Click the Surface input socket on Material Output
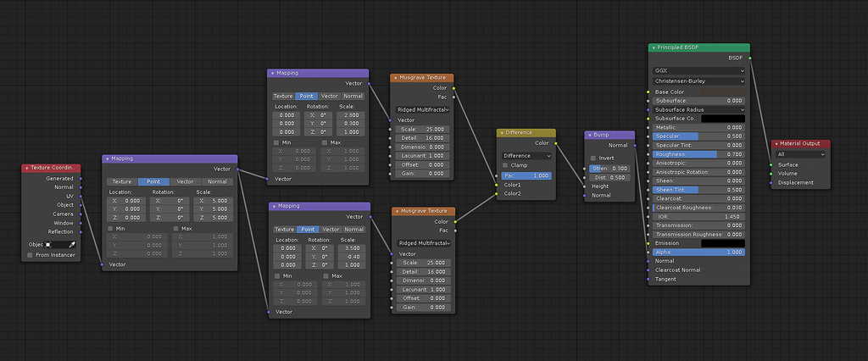 click(771, 165)
